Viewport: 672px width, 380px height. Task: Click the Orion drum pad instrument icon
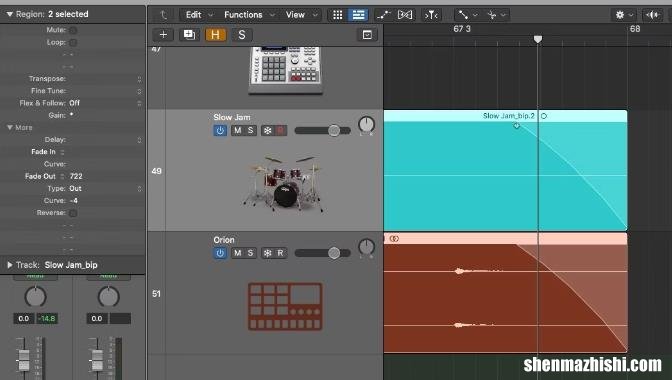(285, 306)
